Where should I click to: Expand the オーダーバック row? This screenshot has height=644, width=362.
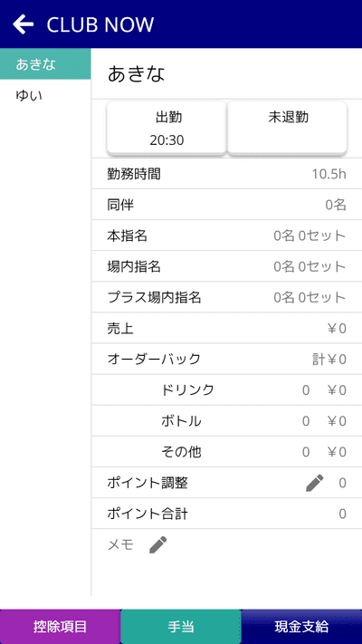[x=226, y=360]
